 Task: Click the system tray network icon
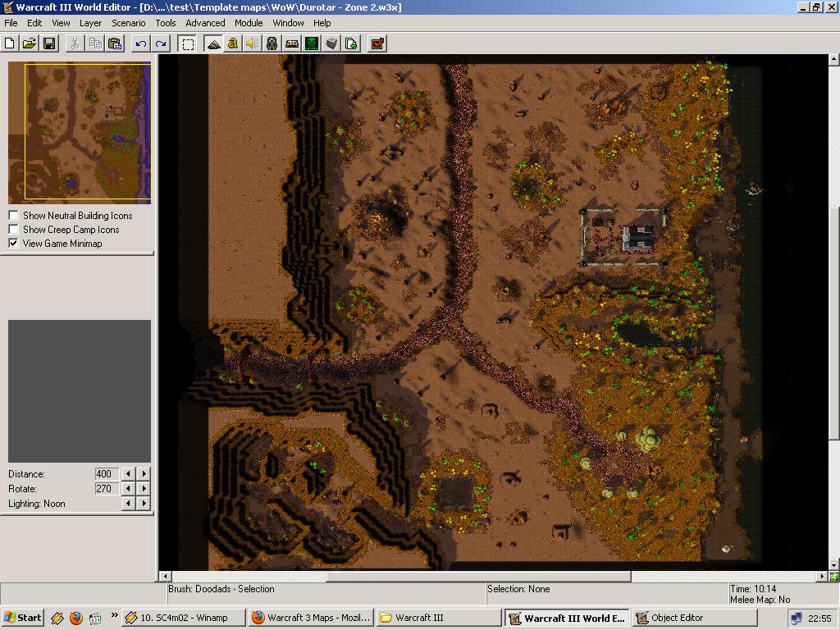click(797, 619)
